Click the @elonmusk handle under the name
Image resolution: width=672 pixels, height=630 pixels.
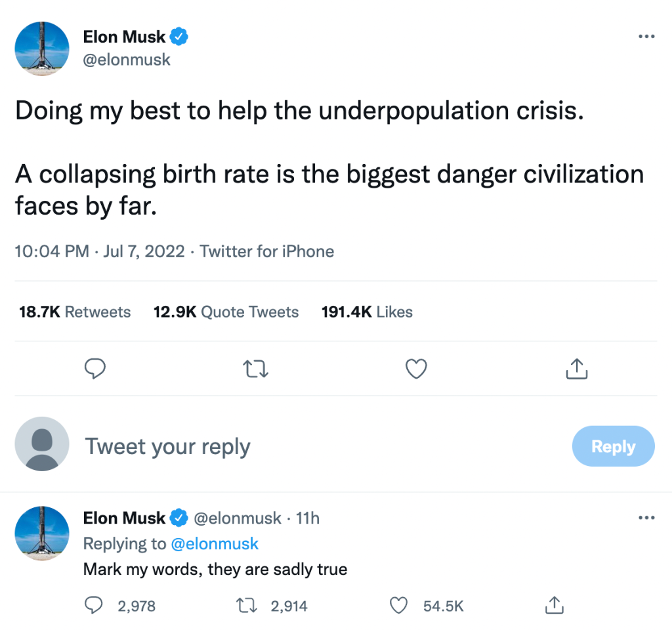(x=127, y=60)
